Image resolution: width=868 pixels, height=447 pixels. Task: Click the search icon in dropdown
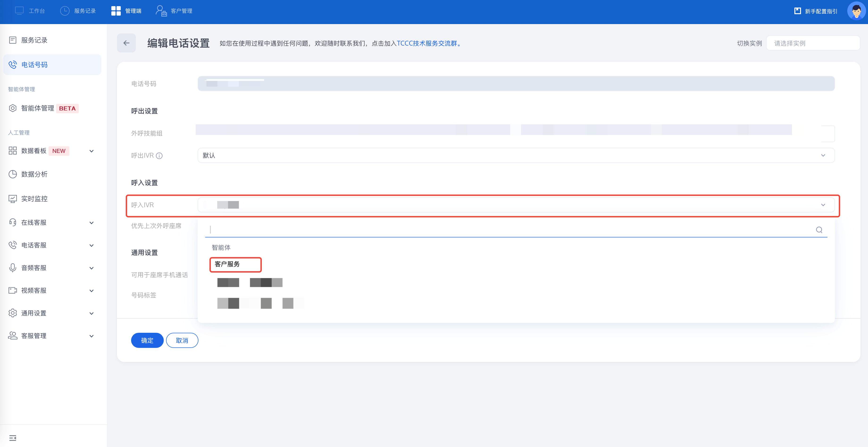click(819, 230)
